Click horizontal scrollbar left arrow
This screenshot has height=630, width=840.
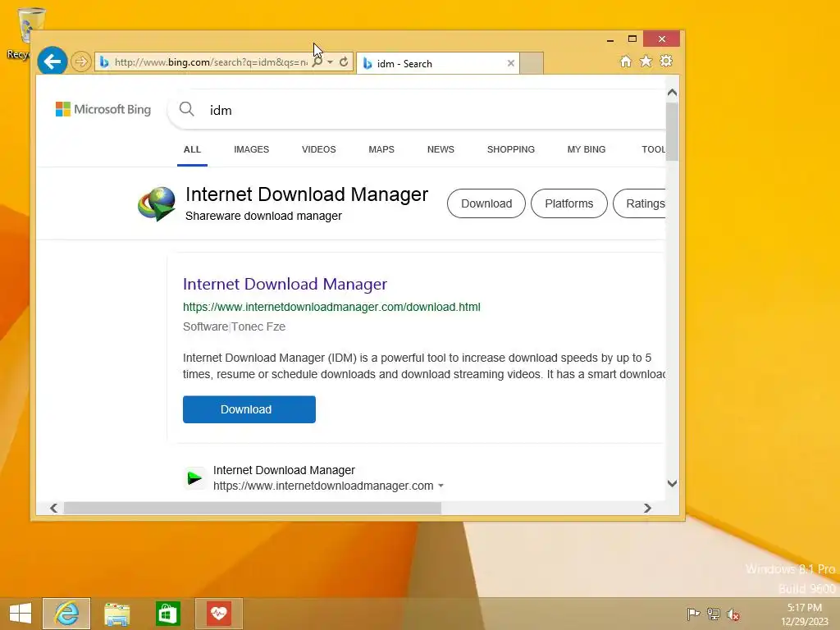click(53, 508)
